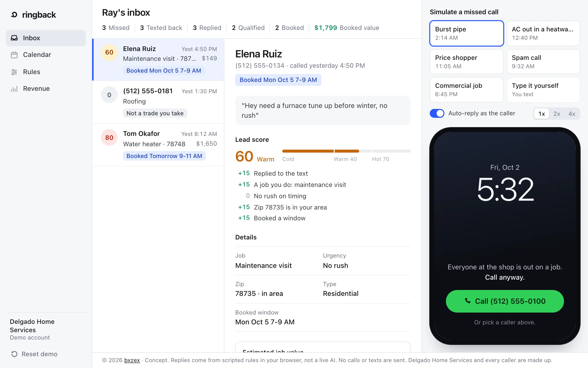Click the score 60 badge for Elena Ruiz

tap(109, 52)
